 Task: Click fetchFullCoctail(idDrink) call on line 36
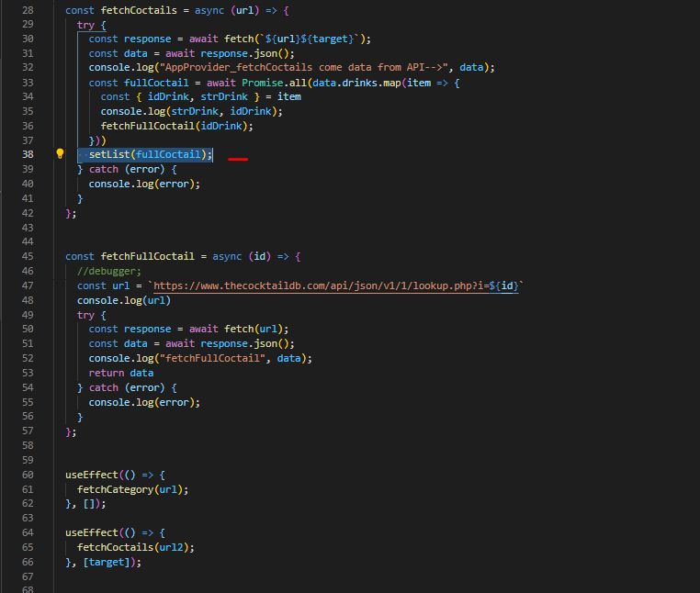click(x=176, y=127)
